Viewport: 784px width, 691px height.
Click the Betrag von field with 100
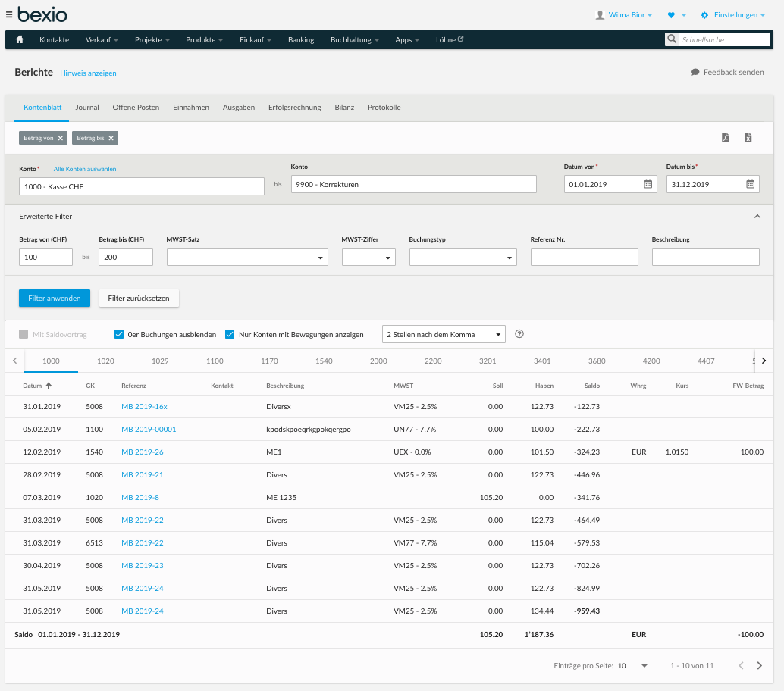(45, 257)
